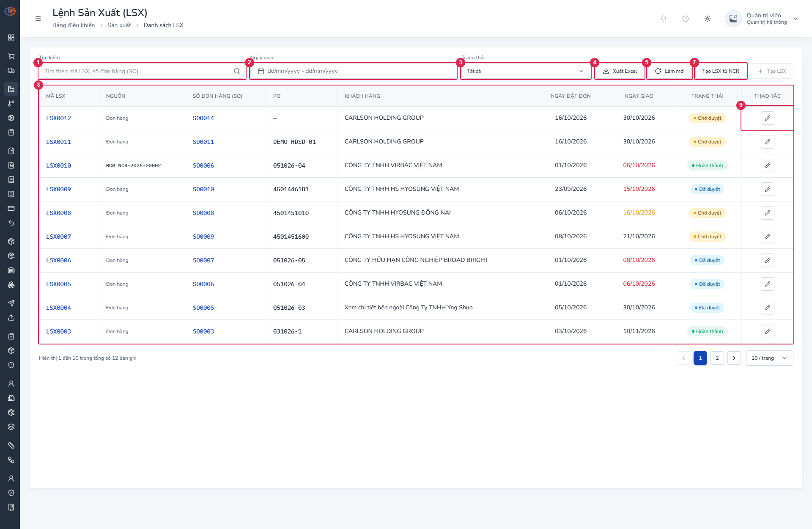Open the shield security icon near sidebar bottom
This screenshot has width=812, height=529.
click(x=11, y=493)
